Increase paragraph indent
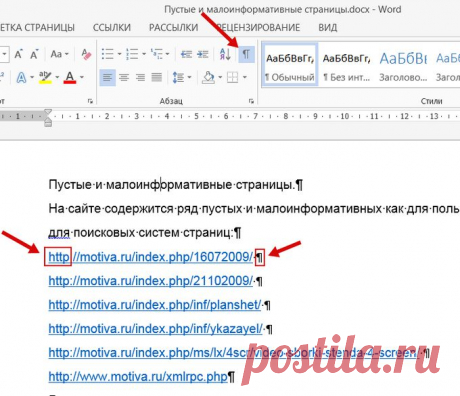Screen dimensions: 460x396 202,54
